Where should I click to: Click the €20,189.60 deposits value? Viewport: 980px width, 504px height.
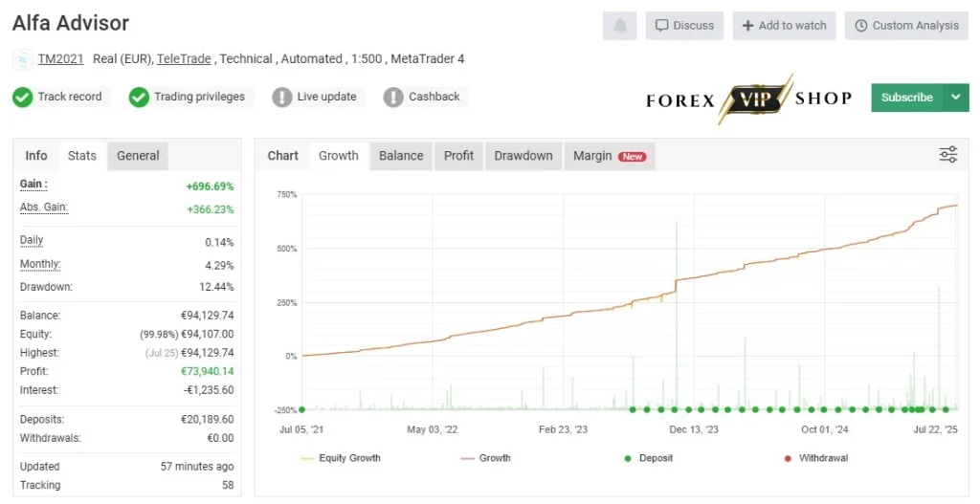(x=208, y=420)
